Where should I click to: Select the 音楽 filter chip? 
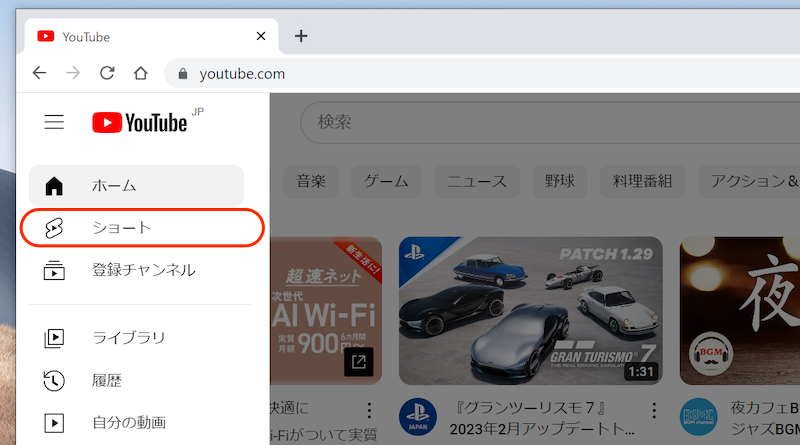tap(311, 181)
